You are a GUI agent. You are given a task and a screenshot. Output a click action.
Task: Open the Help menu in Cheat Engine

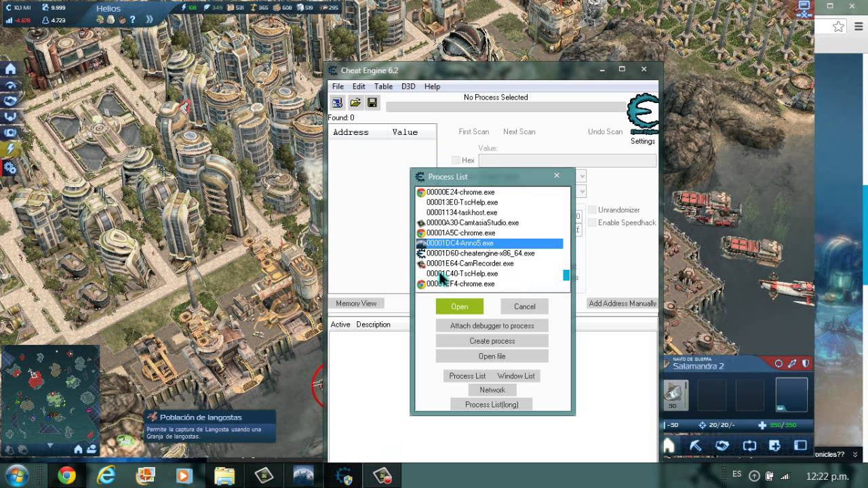tap(432, 87)
